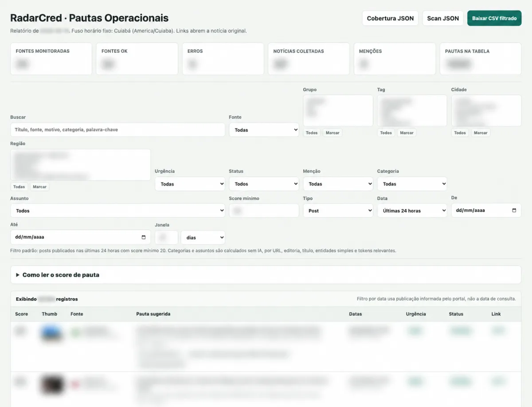Screen dimensions: 532x407
Task: Click inside the Cidade multi-select list
Action: pos(486,111)
